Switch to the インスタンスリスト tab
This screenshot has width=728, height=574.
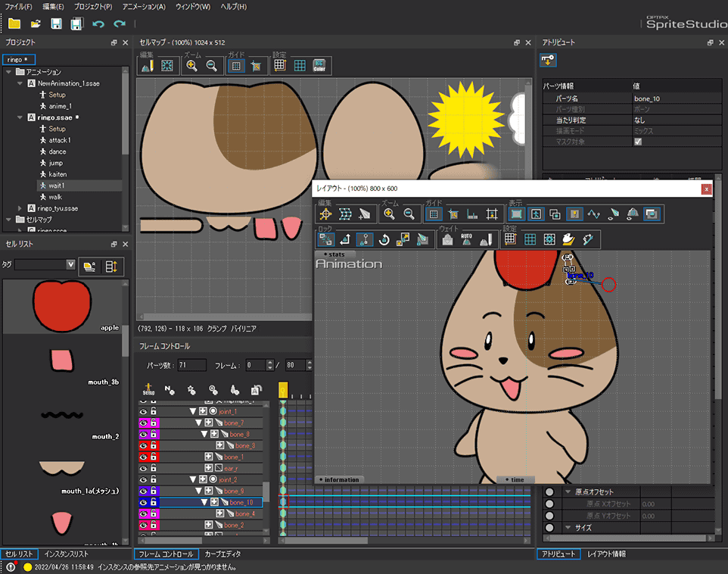(x=66, y=554)
